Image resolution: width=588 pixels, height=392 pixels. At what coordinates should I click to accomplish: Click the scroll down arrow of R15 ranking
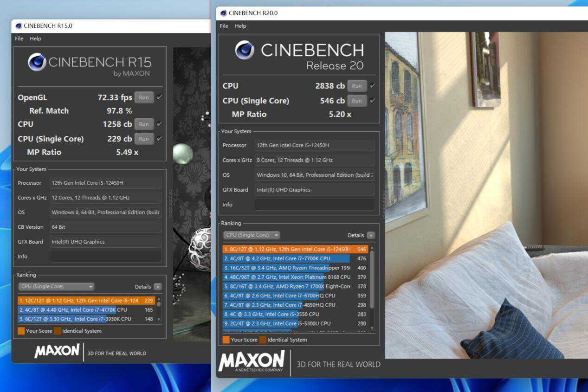point(159,319)
